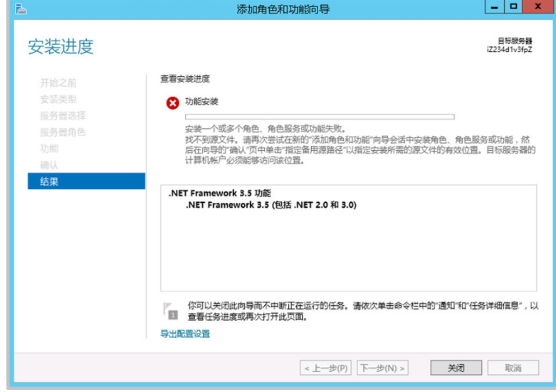Jump to the 确认 step

[49, 165]
